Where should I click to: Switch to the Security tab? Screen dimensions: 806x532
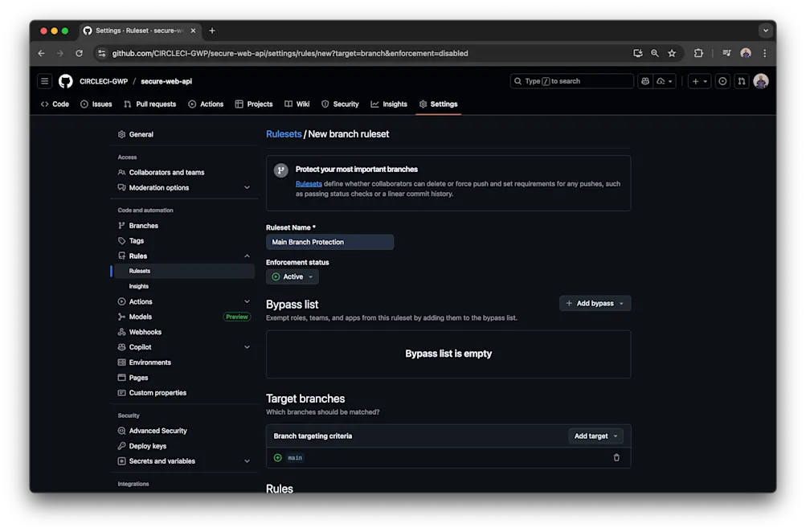click(x=340, y=104)
